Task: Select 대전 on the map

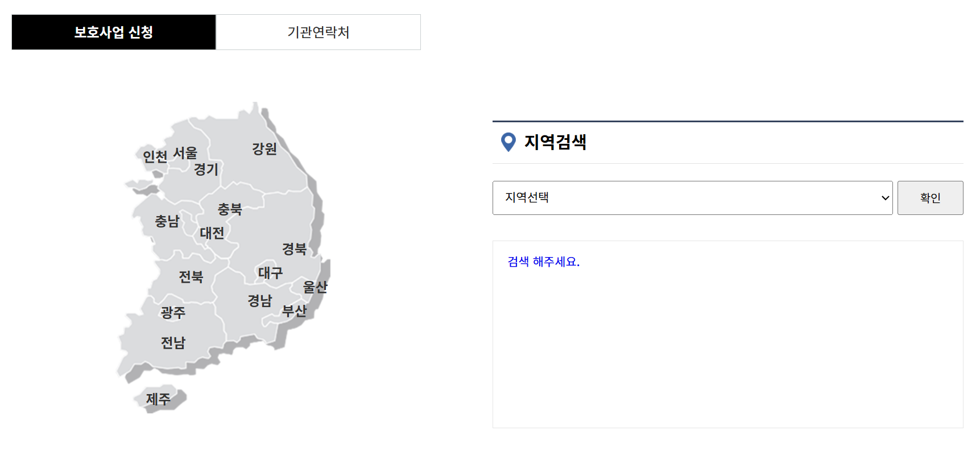Action: pyautogui.click(x=212, y=233)
